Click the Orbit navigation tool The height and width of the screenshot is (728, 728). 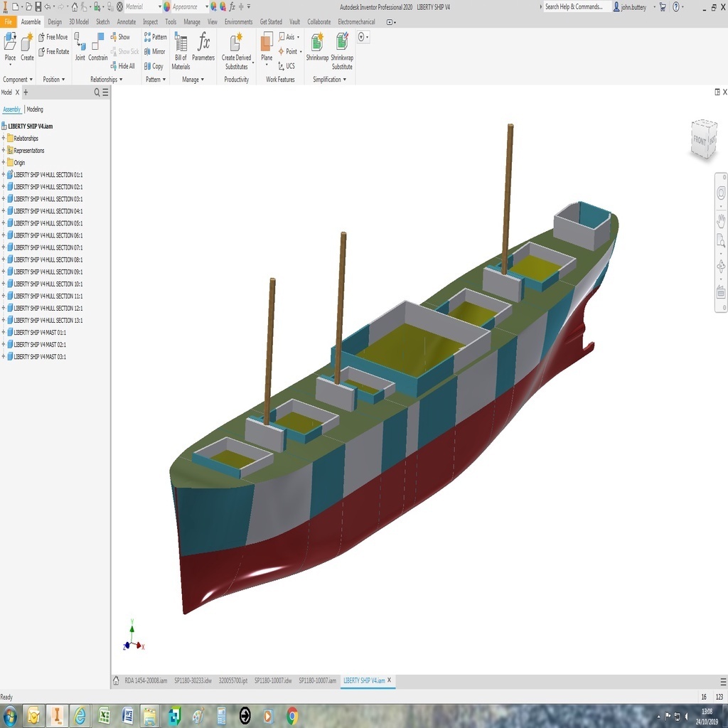721,266
